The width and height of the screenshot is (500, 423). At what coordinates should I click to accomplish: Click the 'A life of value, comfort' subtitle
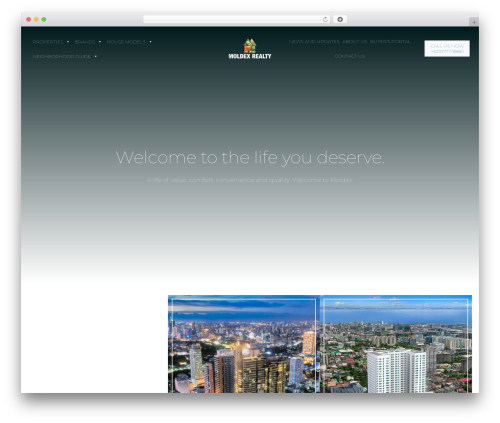point(250,180)
